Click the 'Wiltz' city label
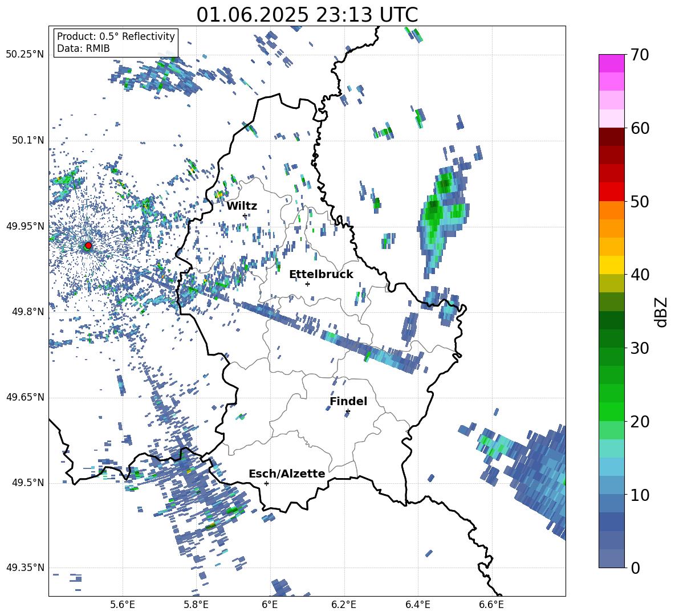675x616 pixels. pyautogui.click(x=242, y=206)
